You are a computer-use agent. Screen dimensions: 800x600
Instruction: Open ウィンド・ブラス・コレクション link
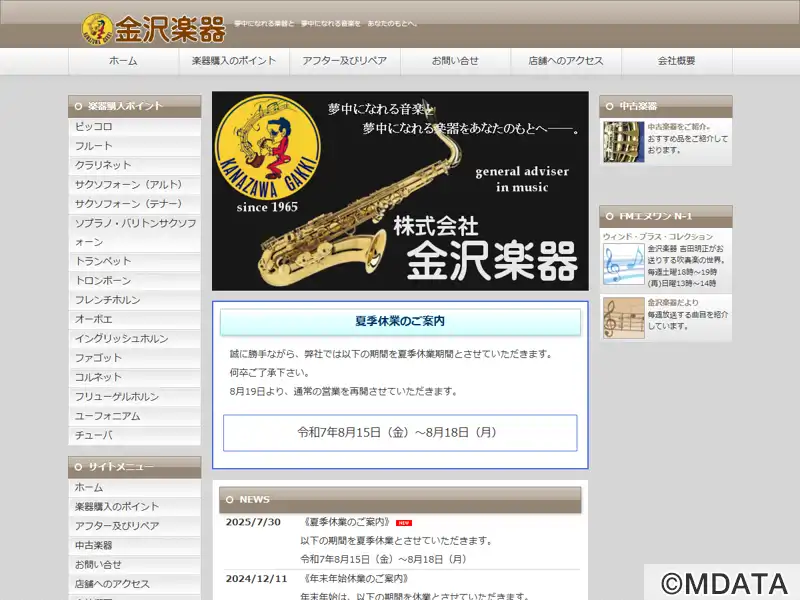click(x=658, y=237)
